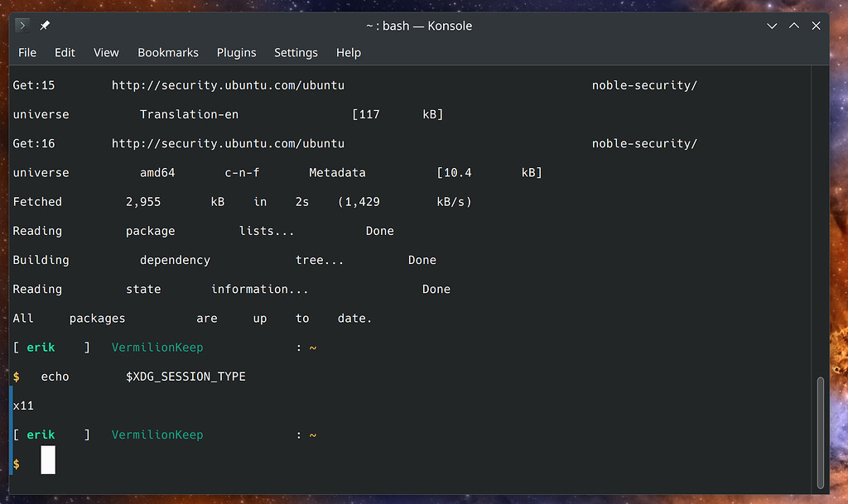Open the View menu
The width and height of the screenshot is (848, 504).
106,52
